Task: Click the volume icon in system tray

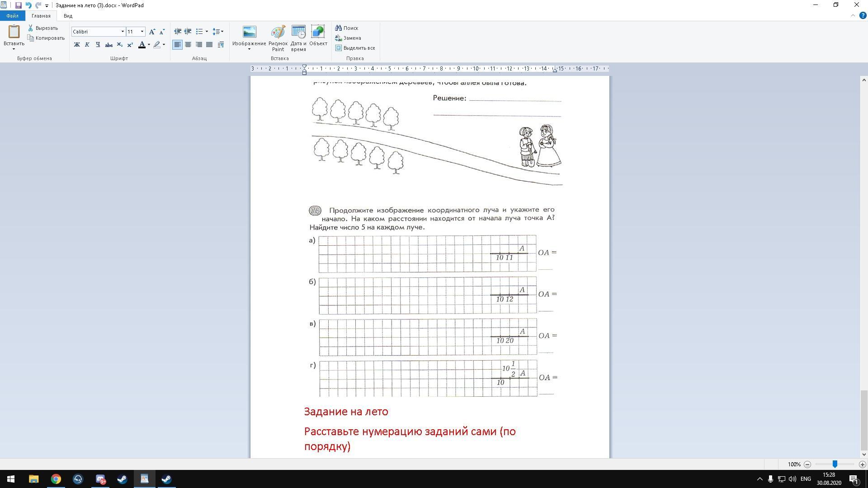Action: [x=792, y=479]
